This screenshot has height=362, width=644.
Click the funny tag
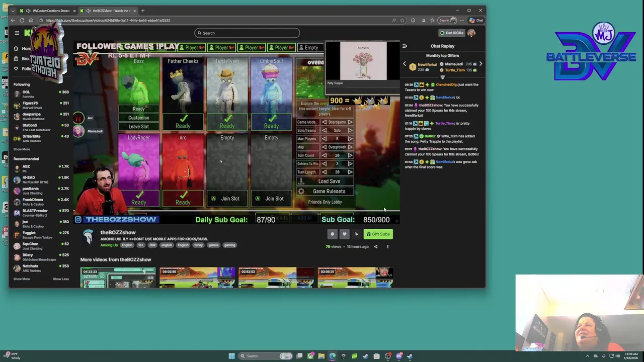click(198, 245)
